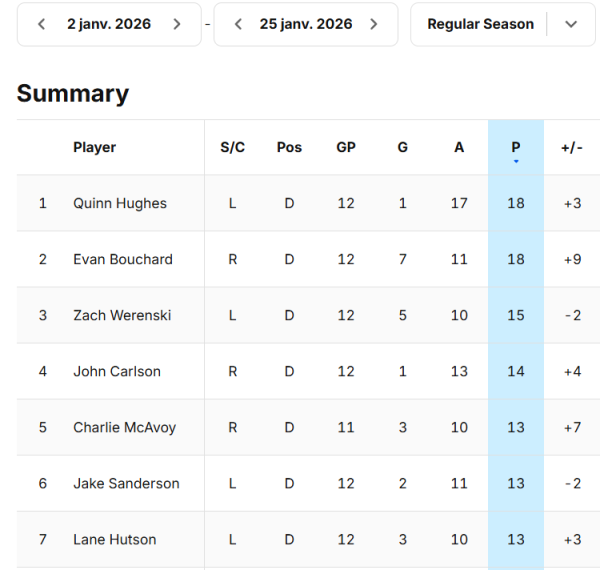Advance end date with next arrow
The image size is (600, 570).
coord(374,24)
